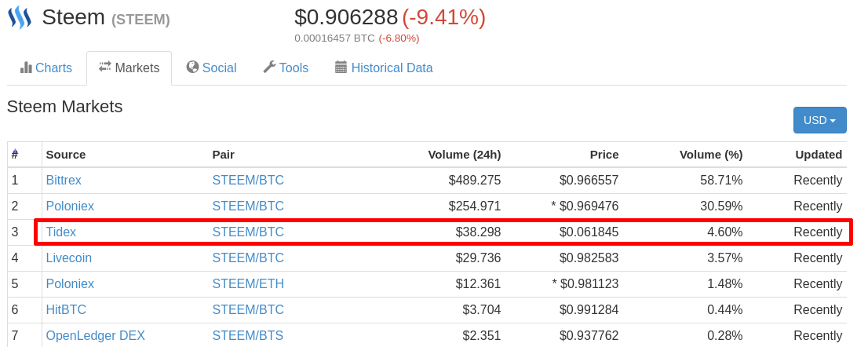Image resolution: width=868 pixels, height=347 pixels.
Task: Open the Tidex exchange link
Action: point(61,232)
